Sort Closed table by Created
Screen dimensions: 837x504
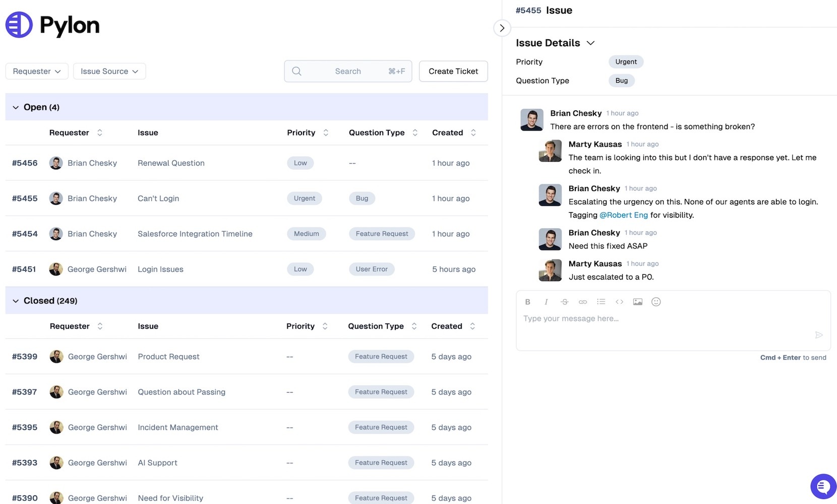472,326
